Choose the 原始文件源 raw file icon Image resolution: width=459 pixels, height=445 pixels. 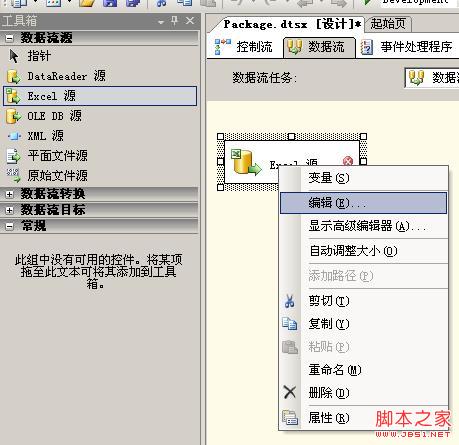(13, 175)
